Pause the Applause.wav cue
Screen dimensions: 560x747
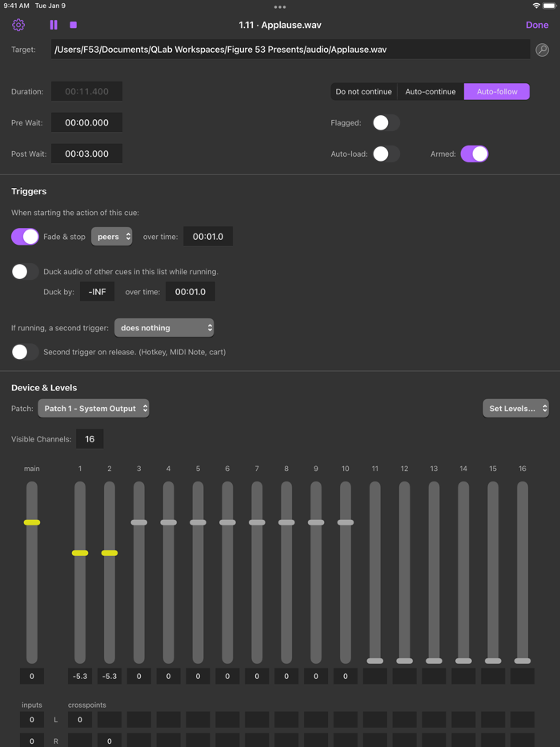pos(51,25)
